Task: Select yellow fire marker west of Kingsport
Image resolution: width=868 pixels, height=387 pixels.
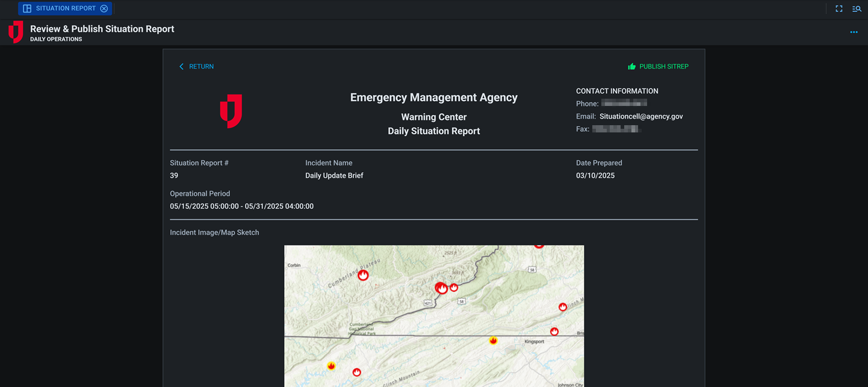Action: click(493, 341)
